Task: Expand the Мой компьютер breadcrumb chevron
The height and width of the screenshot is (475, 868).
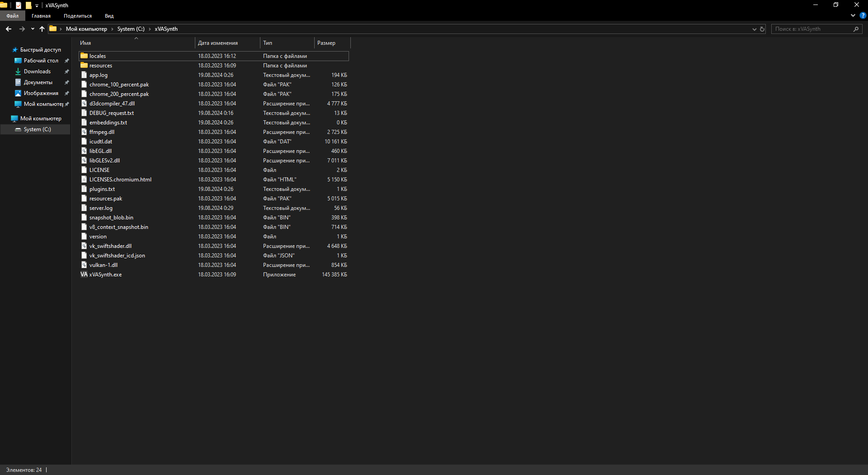Action: coord(113,29)
